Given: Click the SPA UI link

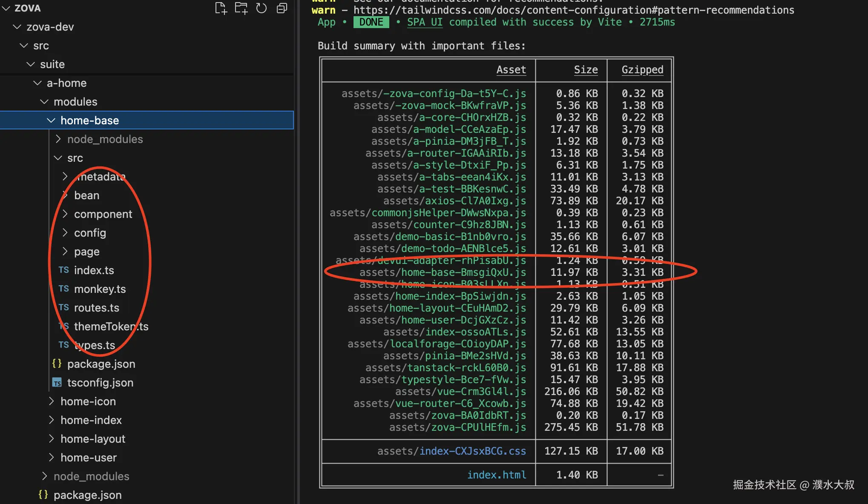Looking at the screenshot, I should point(425,22).
